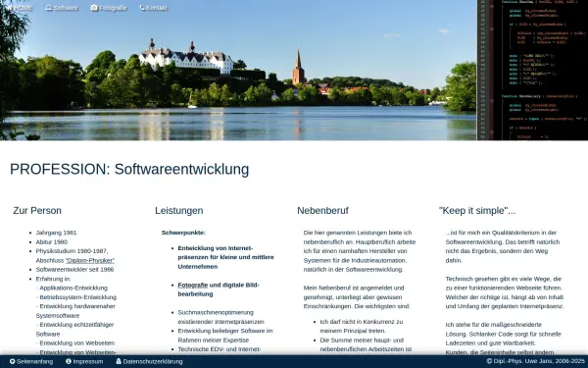Click the list item Abitur 1980

point(52,241)
